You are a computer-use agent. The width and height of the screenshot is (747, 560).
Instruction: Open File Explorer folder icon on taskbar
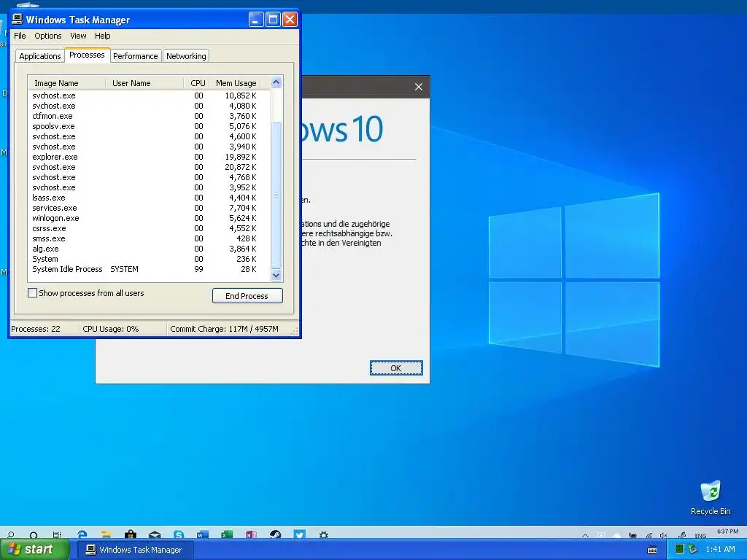107,534
